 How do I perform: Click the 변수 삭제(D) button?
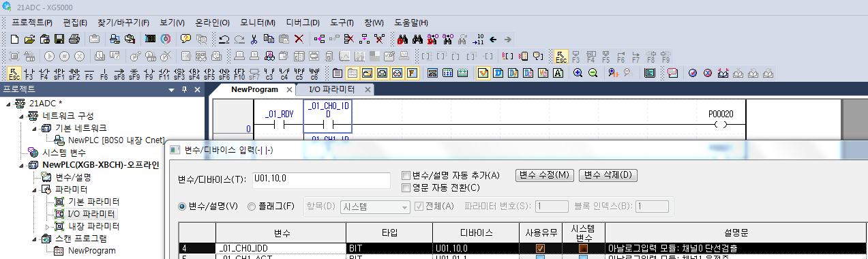608,175
